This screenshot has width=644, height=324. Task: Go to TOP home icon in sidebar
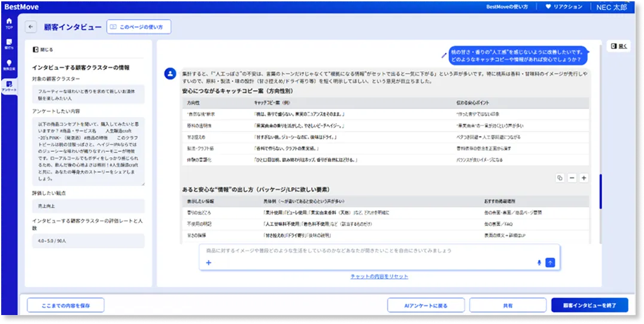[x=9, y=23]
